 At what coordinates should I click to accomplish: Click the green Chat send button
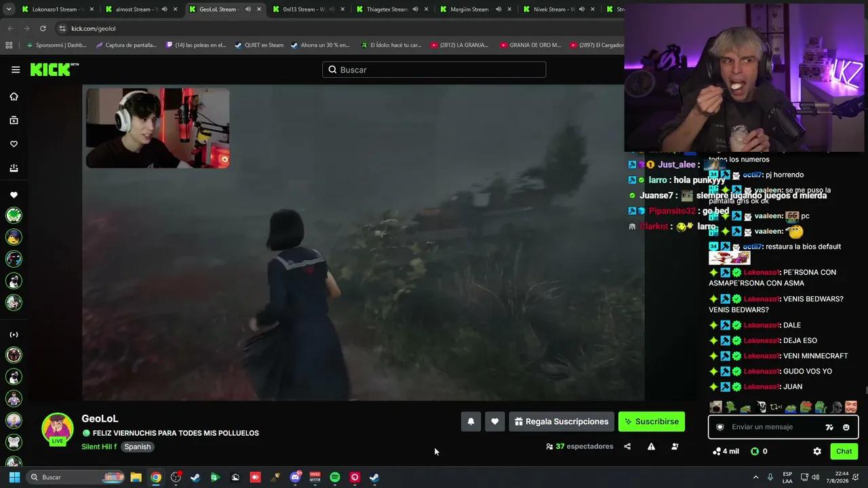[x=844, y=451]
